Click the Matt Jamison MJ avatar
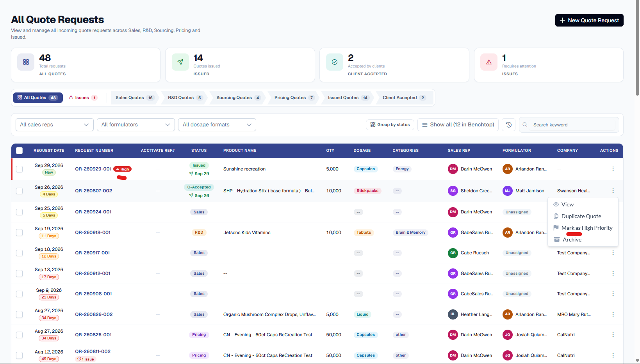This screenshot has width=640, height=364. coord(507,191)
